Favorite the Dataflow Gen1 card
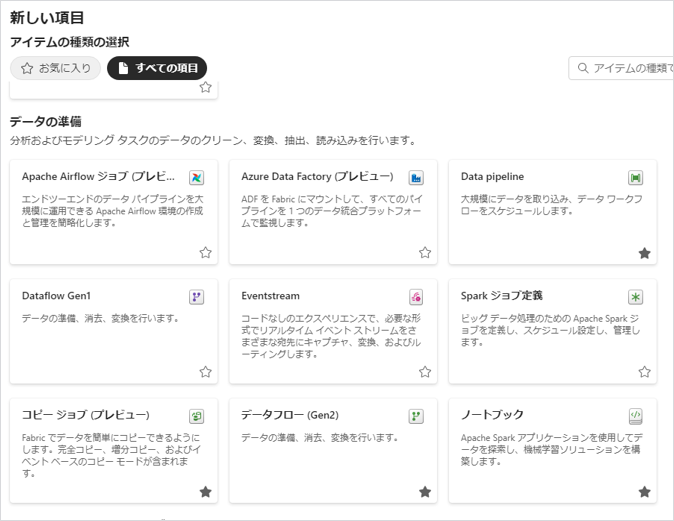 click(205, 372)
